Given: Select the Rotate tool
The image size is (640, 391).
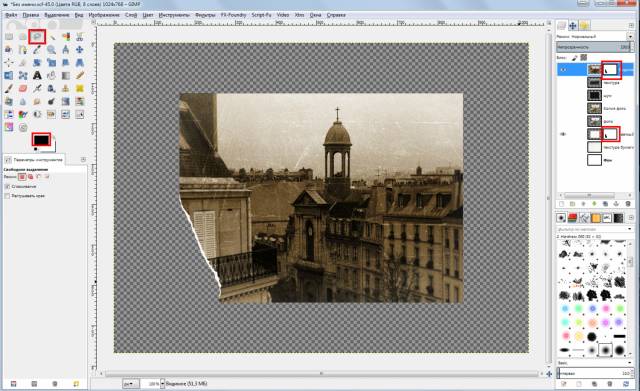Looking at the screenshot, I should click(37, 62).
